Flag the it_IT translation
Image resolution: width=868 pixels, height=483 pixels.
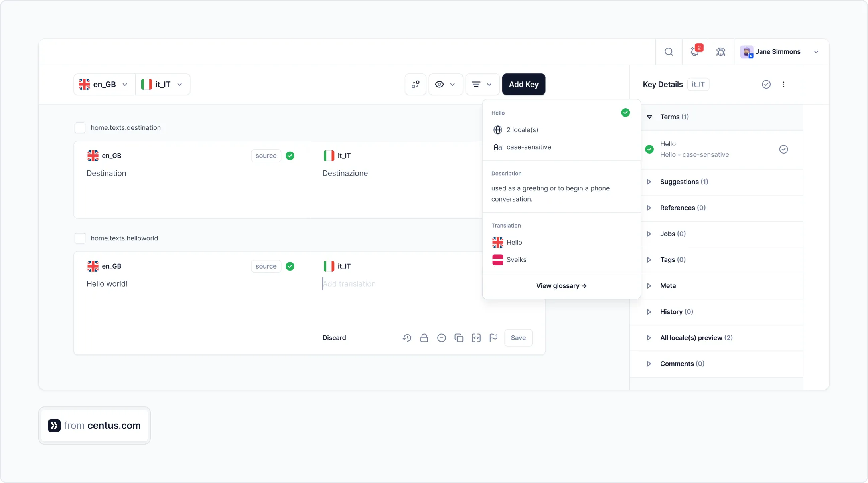point(494,338)
